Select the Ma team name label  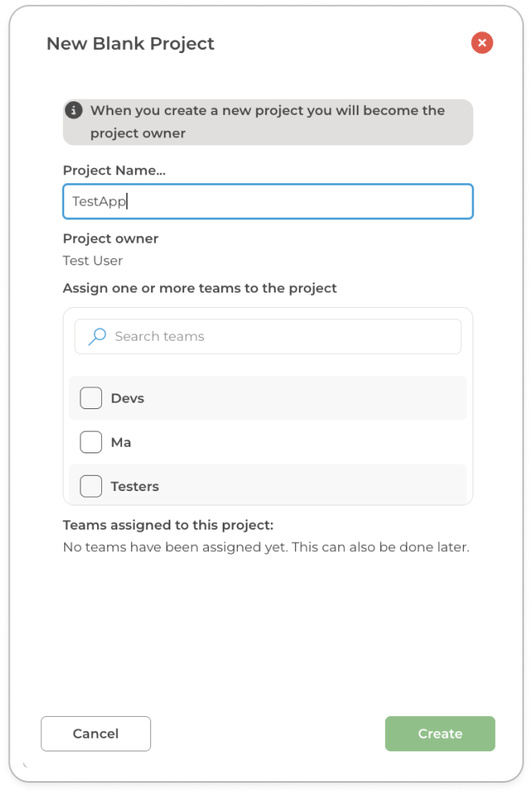[121, 443]
